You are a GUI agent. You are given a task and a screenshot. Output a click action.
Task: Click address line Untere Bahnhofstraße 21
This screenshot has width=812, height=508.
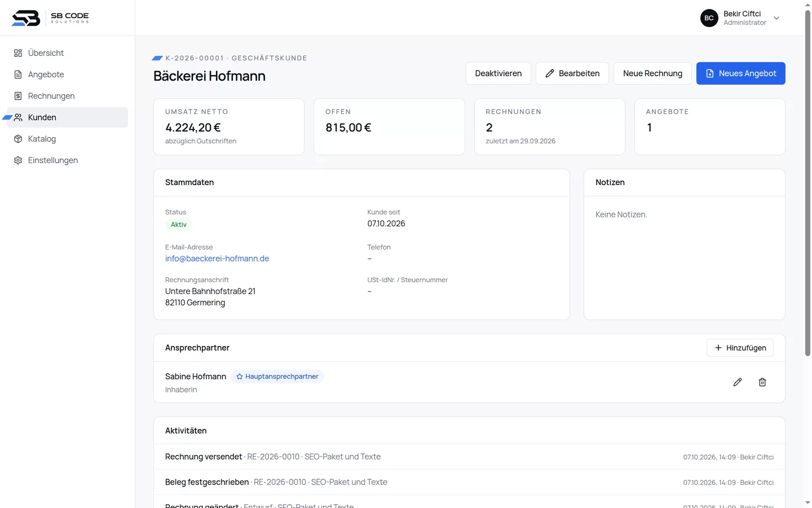[x=210, y=291]
